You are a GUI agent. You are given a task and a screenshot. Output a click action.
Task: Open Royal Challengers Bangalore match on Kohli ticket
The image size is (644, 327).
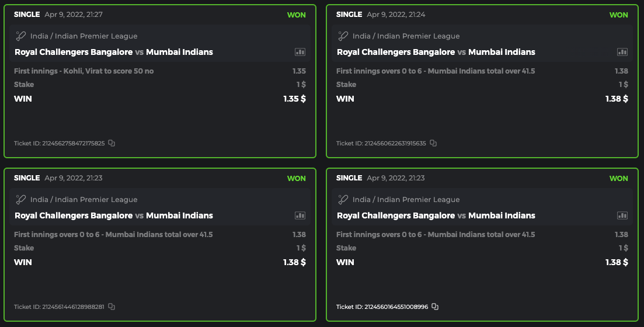[x=114, y=52]
